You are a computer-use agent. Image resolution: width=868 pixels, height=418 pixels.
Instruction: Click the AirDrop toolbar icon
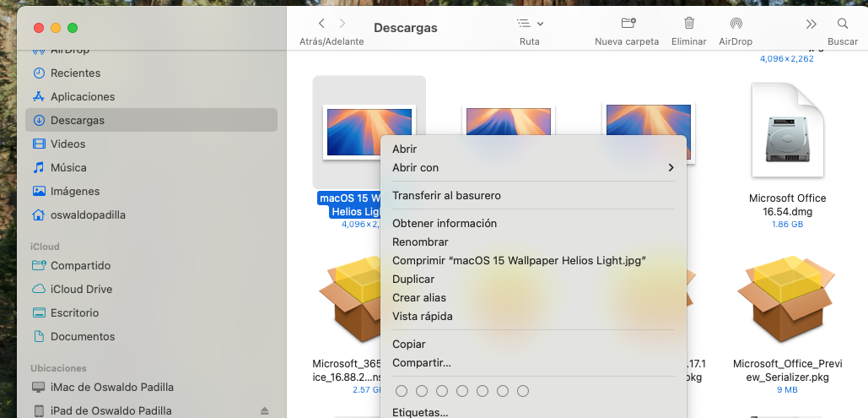tap(736, 24)
